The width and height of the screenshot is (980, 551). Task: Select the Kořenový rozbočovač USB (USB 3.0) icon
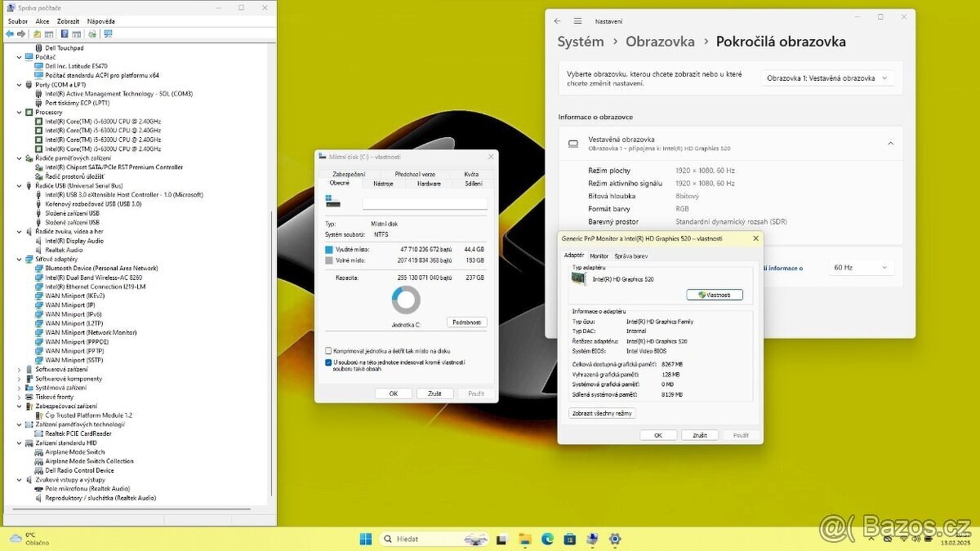click(39, 204)
